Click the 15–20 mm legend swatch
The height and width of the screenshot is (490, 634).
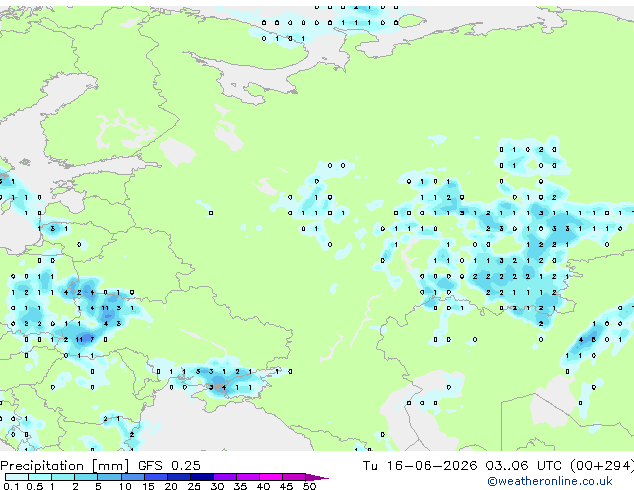pyautogui.click(x=155, y=477)
